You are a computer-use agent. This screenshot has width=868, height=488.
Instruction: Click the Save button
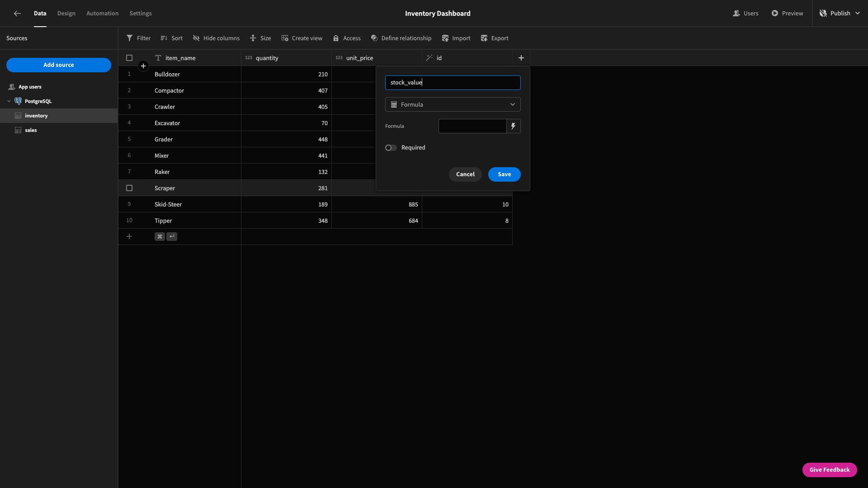pos(504,174)
